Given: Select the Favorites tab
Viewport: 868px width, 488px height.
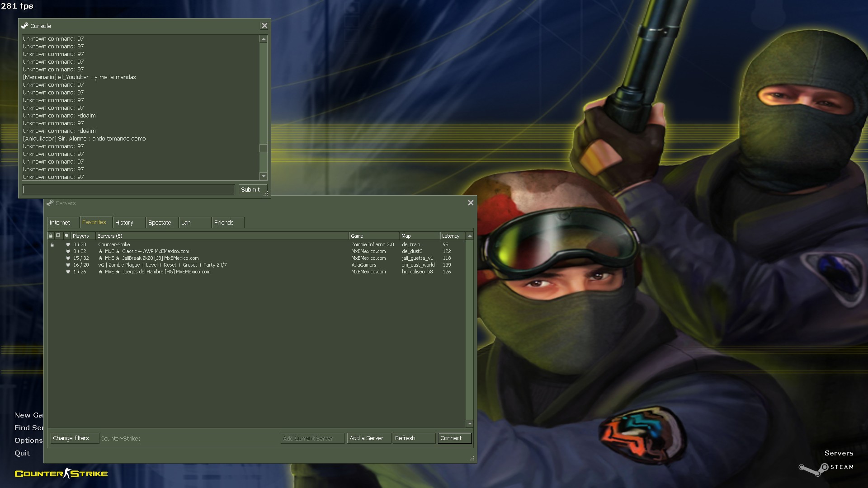Looking at the screenshot, I should click(96, 222).
